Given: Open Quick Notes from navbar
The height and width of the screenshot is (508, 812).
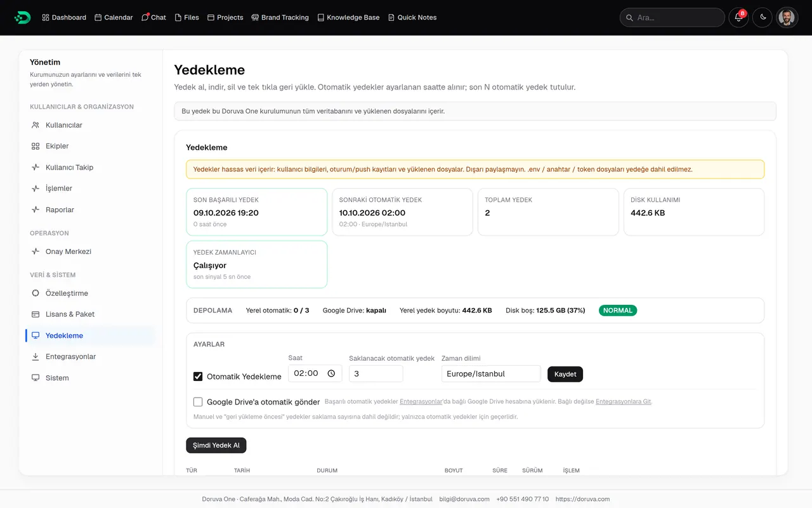Looking at the screenshot, I should coord(412,18).
